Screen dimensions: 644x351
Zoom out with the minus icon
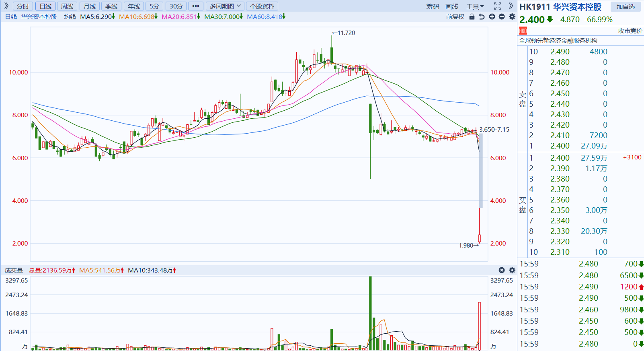[x=502, y=17]
